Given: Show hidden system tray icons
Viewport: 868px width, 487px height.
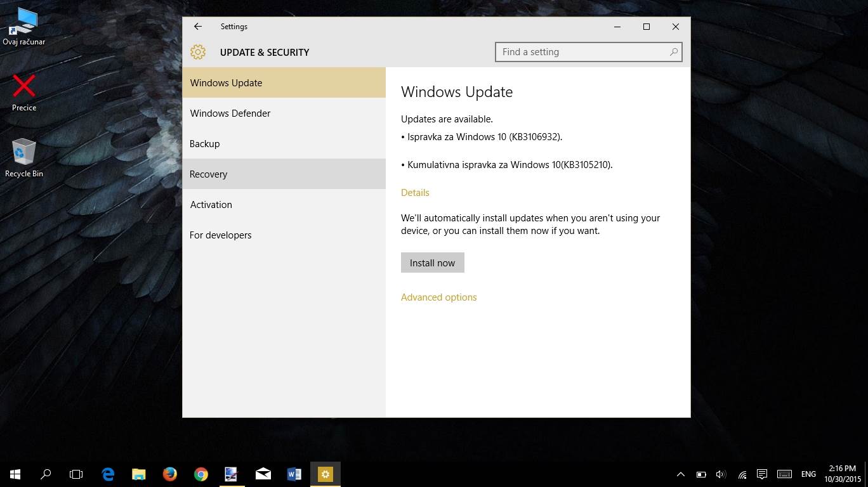Looking at the screenshot, I should [680, 474].
